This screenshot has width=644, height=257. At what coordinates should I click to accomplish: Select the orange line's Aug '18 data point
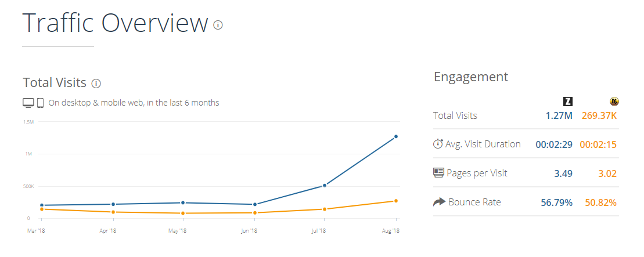[x=396, y=201]
